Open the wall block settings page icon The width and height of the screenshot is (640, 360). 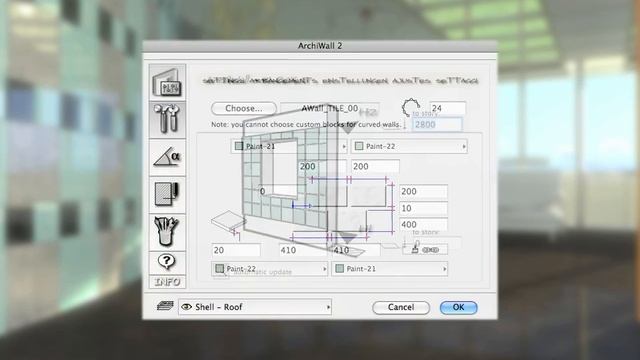167,82
